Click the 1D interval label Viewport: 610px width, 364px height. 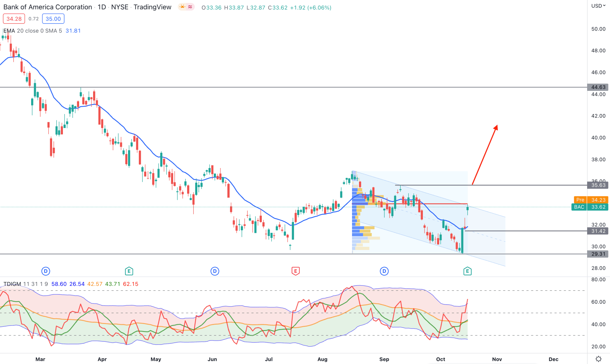click(102, 7)
